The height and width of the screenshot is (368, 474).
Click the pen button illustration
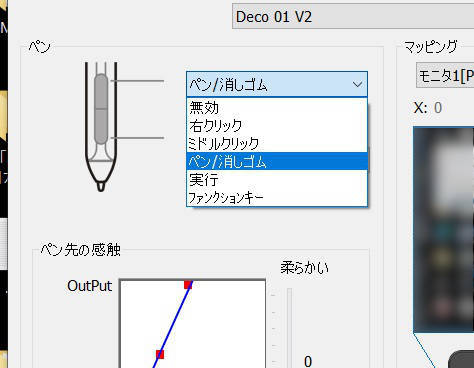click(101, 127)
